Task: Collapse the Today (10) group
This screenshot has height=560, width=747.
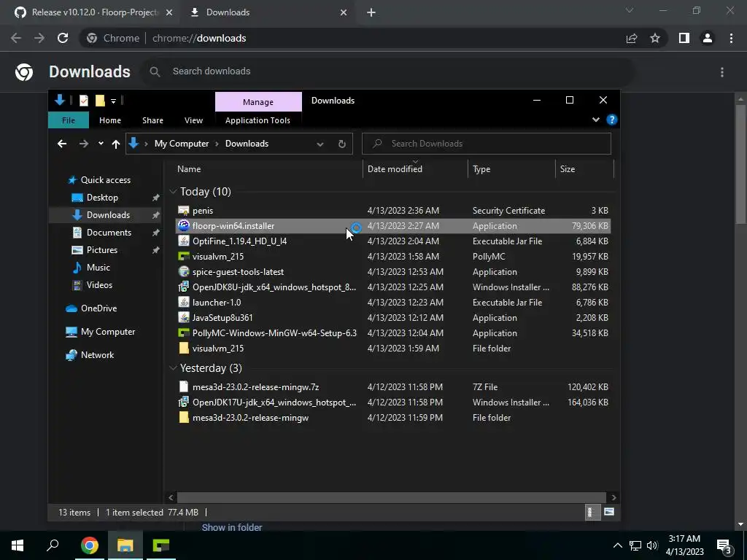Action: [x=173, y=192]
